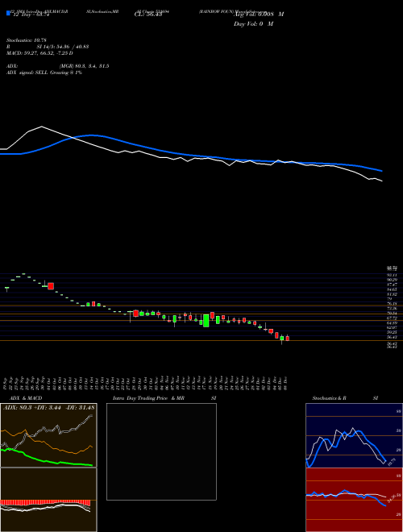Click the ADX & MACD panel title

(26, 398)
